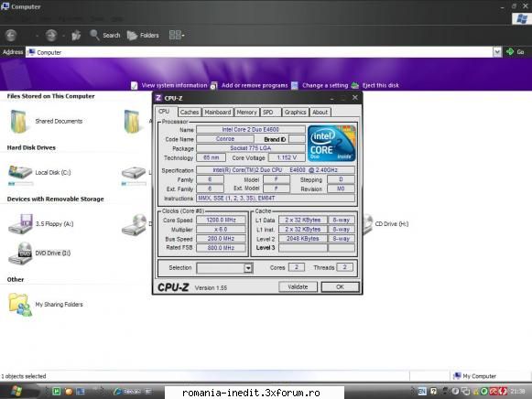Switch to the SPD tab

tap(270, 113)
